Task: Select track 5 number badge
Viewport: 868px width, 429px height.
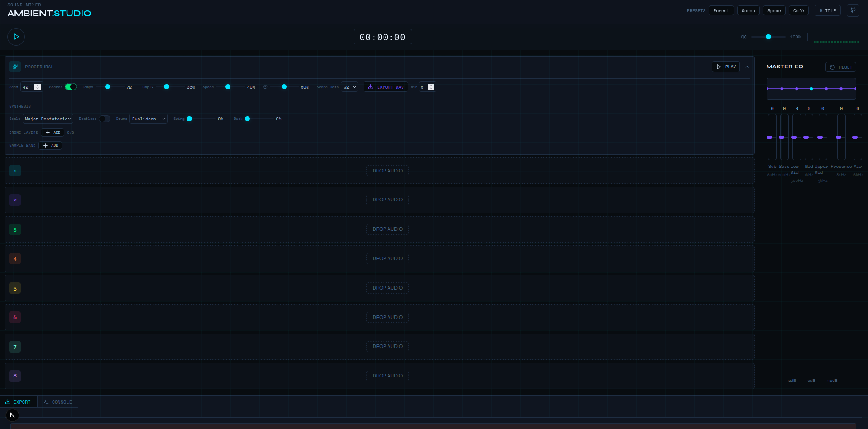Action: click(x=15, y=288)
